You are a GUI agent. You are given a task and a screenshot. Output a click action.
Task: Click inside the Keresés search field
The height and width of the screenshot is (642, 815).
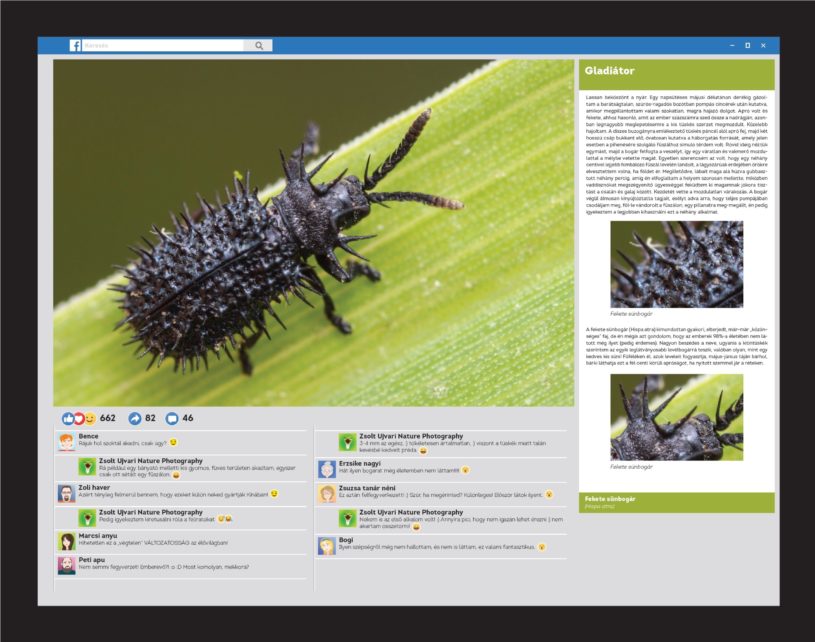pos(160,45)
